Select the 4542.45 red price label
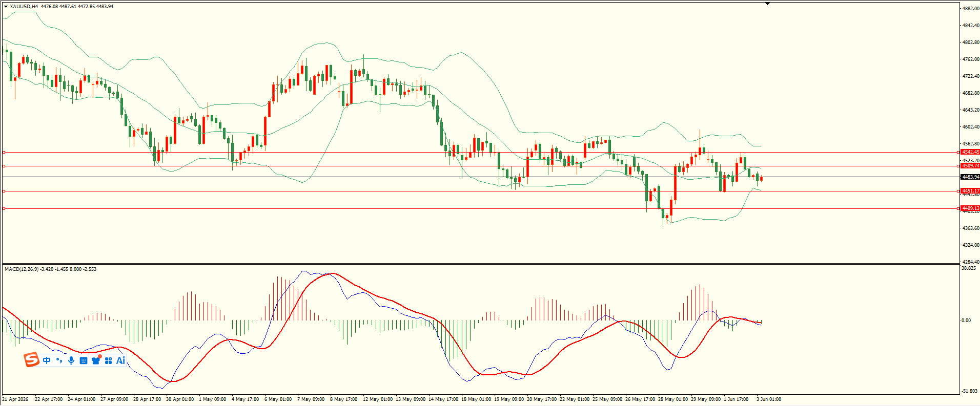 point(970,152)
